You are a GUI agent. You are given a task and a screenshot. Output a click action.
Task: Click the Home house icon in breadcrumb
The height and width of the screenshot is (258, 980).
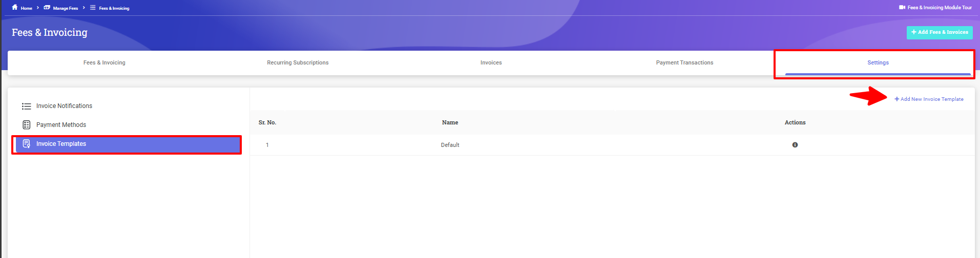(x=15, y=8)
